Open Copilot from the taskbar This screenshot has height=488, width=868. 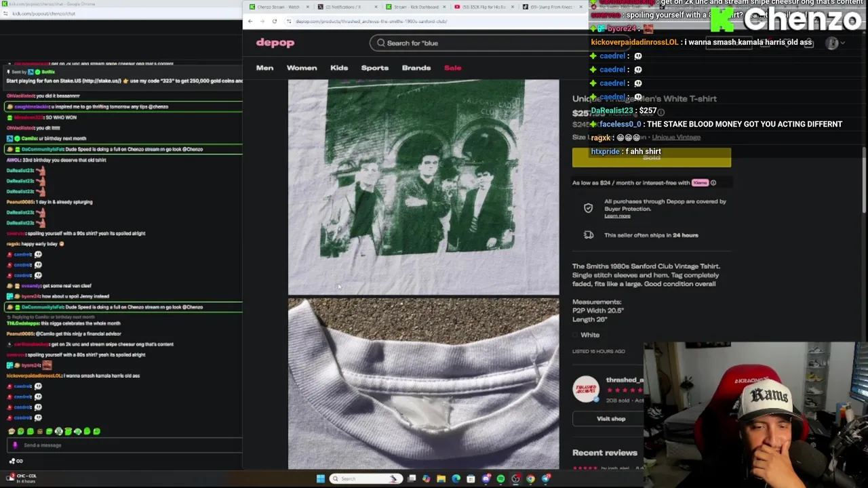[426, 479]
